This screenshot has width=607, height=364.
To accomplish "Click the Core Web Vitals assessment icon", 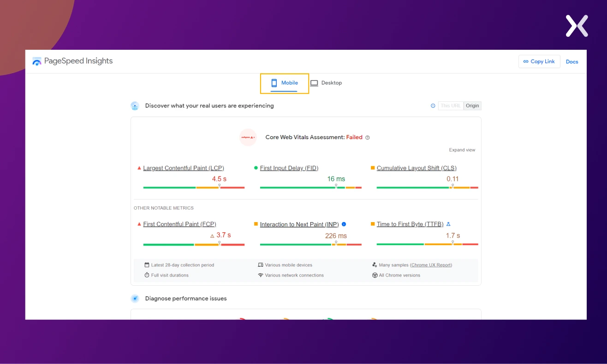I will tap(248, 137).
